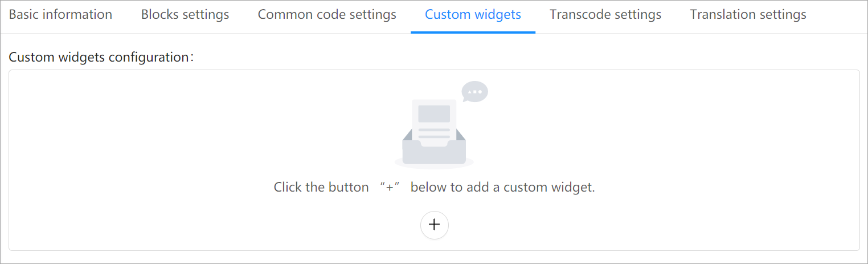868x264 pixels.
Task: Click the bottom border of the configuration panel
Action: [434, 250]
